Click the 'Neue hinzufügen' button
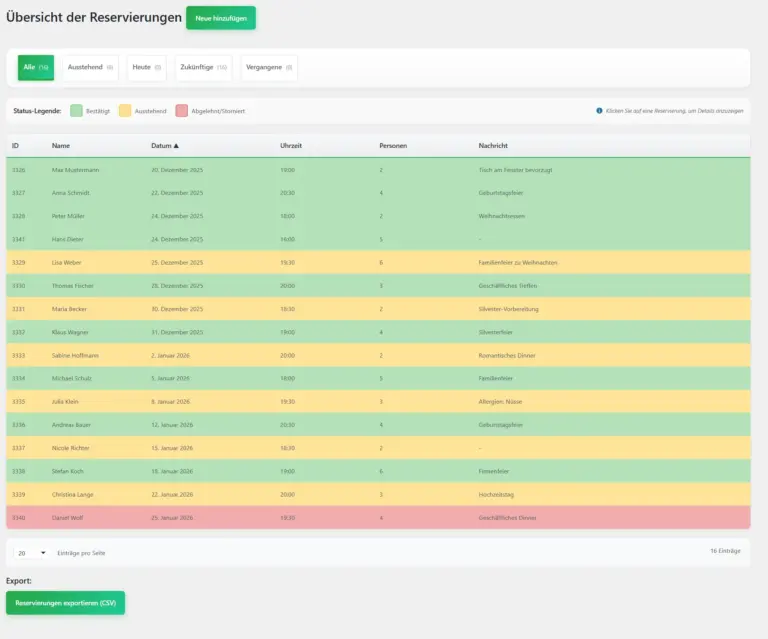This screenshot has height=639, width=768. [221, 18]
